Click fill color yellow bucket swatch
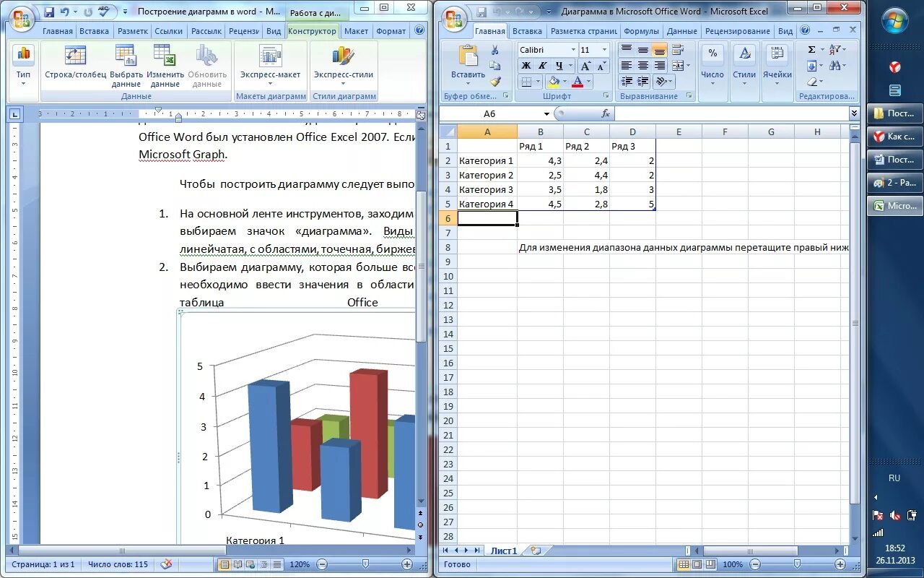 (553, 82)
